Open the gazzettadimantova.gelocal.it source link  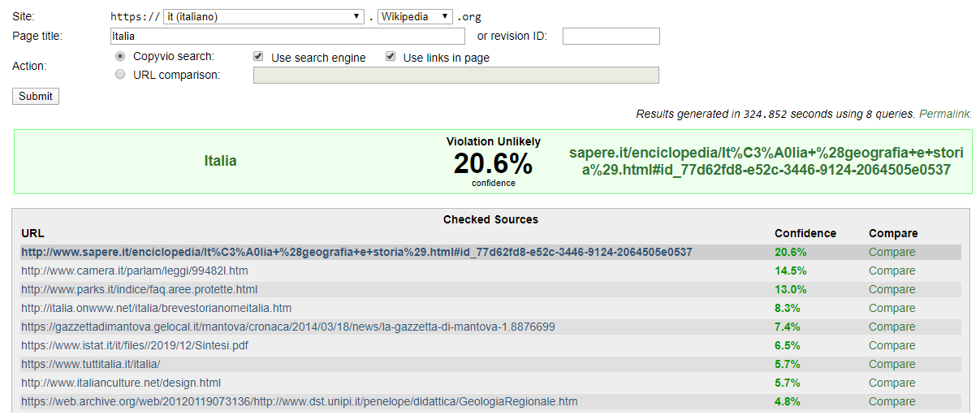(288, 327)
